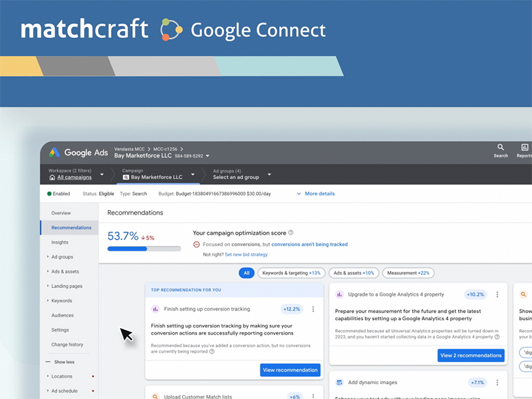Screen dimensions: 532x399
Task: Open Ad groups selector dropdown
Action: click(x=270, y=175)
